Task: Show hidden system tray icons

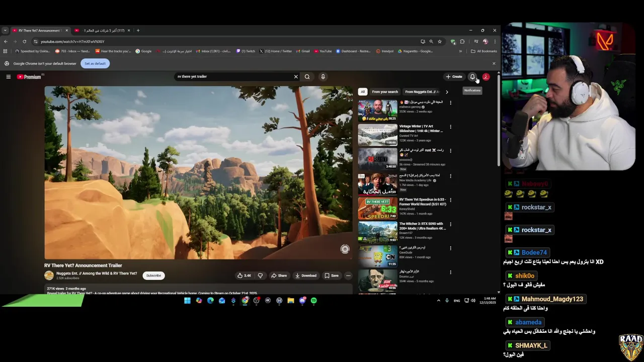Action: point(438,301)
